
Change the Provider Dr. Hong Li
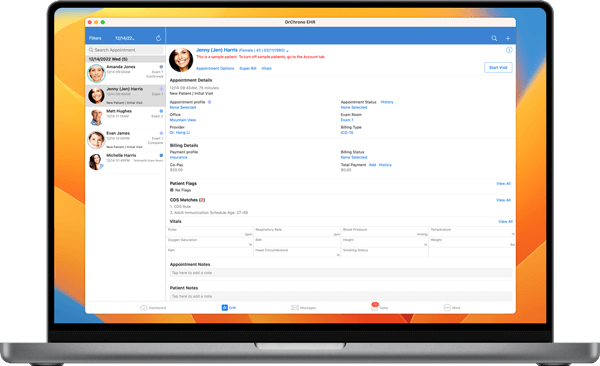click(179, 133)
